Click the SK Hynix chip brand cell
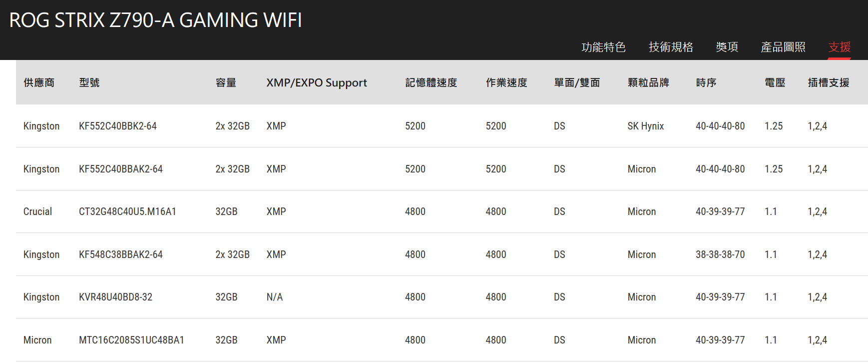 pyautogui.click(x=645, y=126)
